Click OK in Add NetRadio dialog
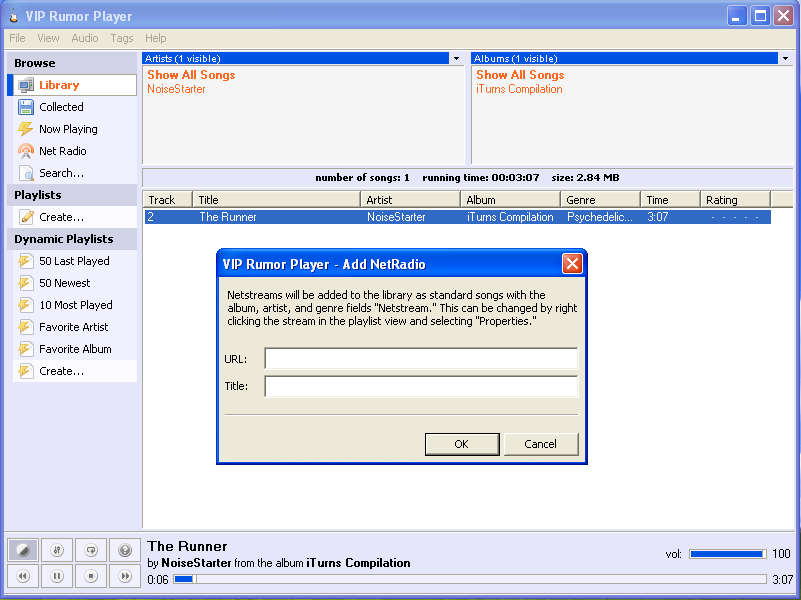Screen dimensions: 801x600 [x=462, y=444]
